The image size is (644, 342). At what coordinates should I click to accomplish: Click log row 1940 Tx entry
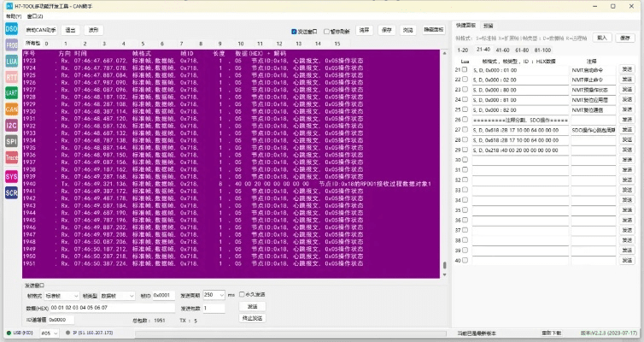pos(231,184)
